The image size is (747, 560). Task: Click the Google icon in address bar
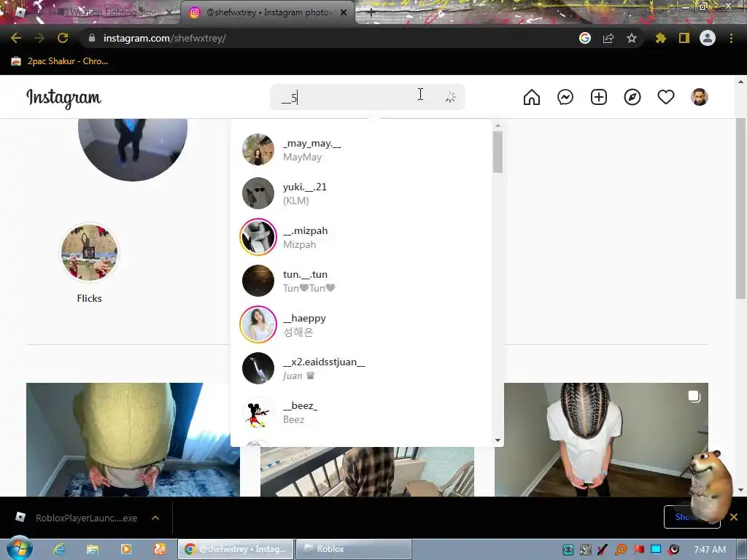pos(584,38)
